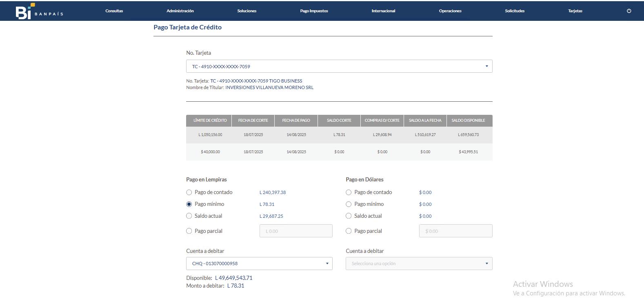
Task: Click the FECHA DE PAGO column header
Action: coord(296,121)
